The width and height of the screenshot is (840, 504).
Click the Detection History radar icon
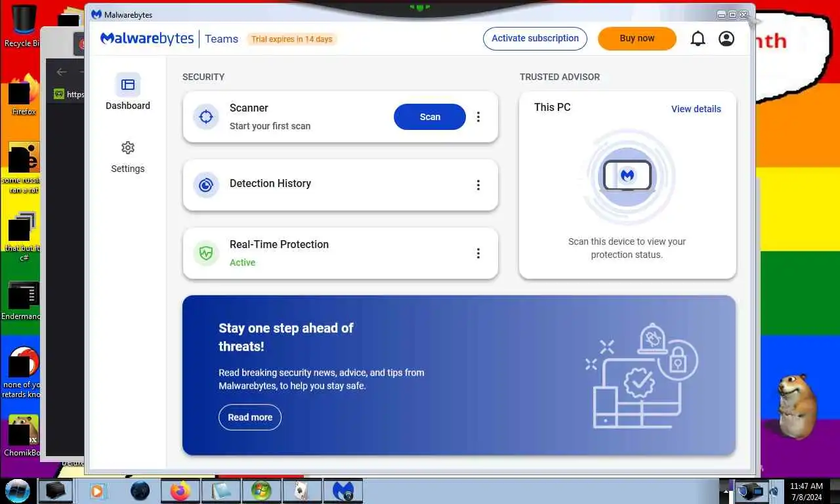(x=206, y=185)
